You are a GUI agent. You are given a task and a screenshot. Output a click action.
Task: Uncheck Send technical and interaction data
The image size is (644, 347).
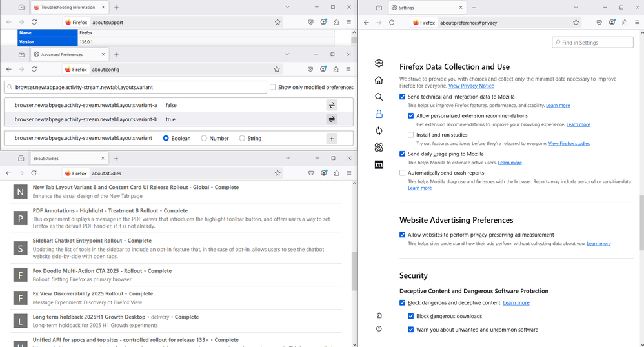click(x=402, y=97)
